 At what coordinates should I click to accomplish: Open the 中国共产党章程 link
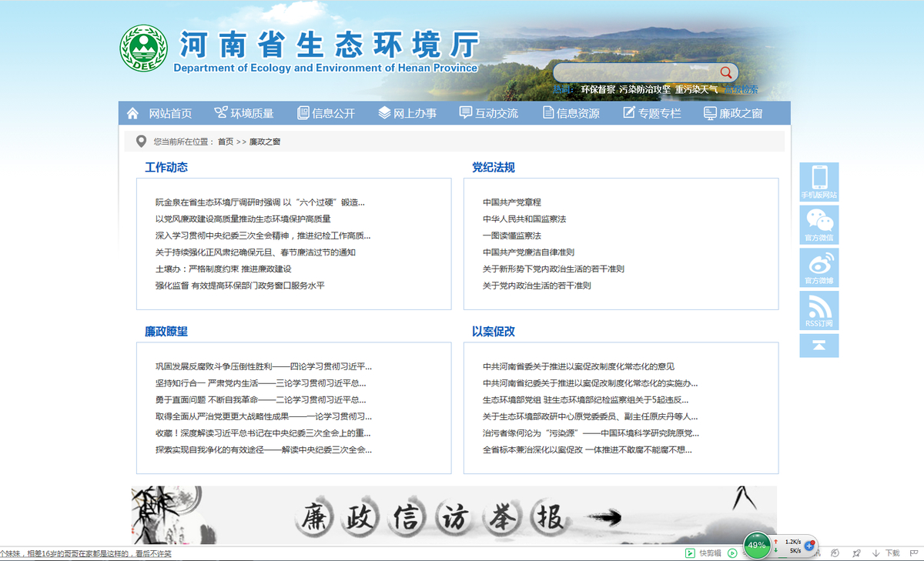[x=512, y=202]
